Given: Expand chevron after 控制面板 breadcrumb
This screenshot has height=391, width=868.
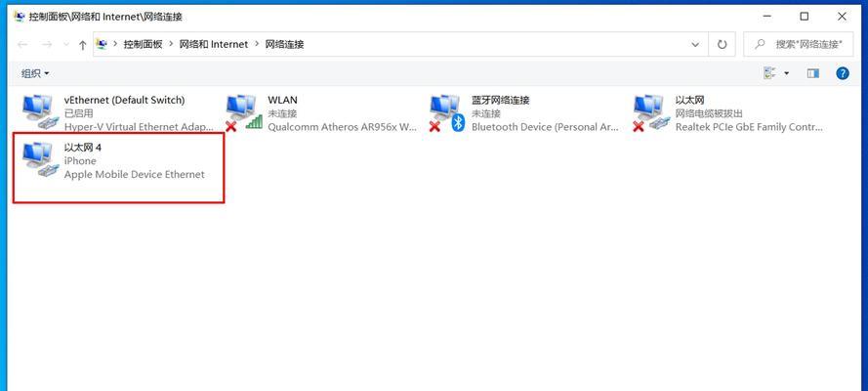Looking at the screenshot, I should (171, 44).
